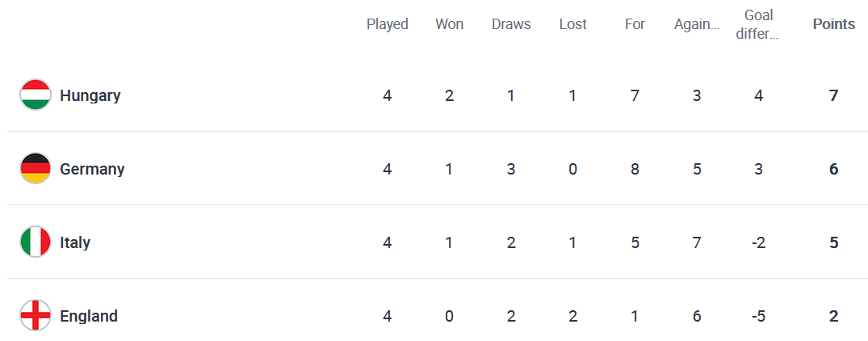The height and width of the screenshot is (341, 868).
Task: Sort by the Played column header
Action: point(388,24)
